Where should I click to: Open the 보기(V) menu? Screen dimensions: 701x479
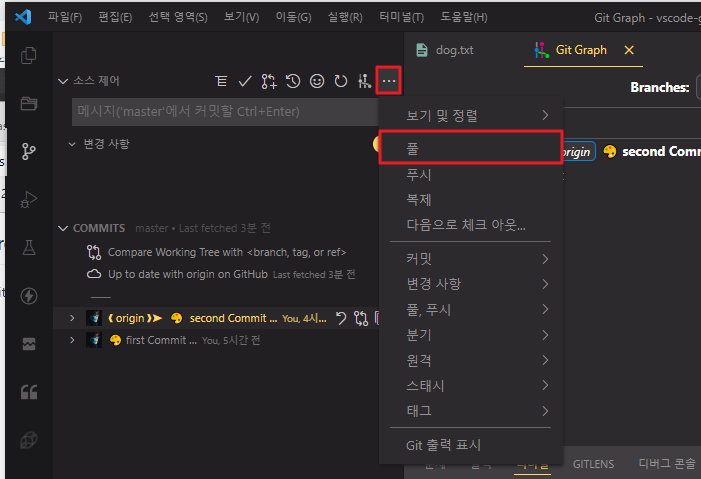pos(241,17)
